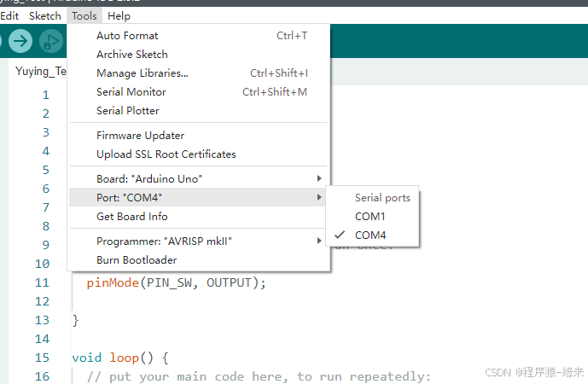Open the Help menu
The height and width of the screenshot is (384, 588).
[119, 16]
